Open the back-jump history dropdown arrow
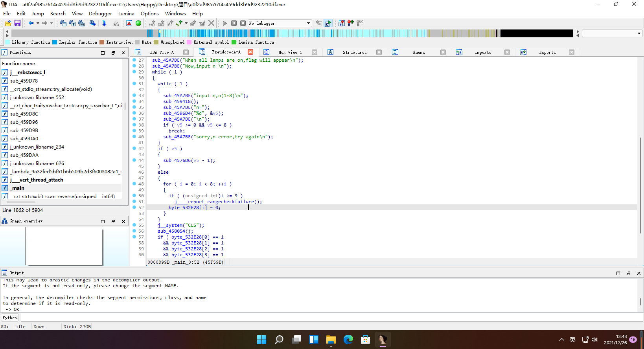The height and width of the screenshot is (349, 644). tap(38, 23)
